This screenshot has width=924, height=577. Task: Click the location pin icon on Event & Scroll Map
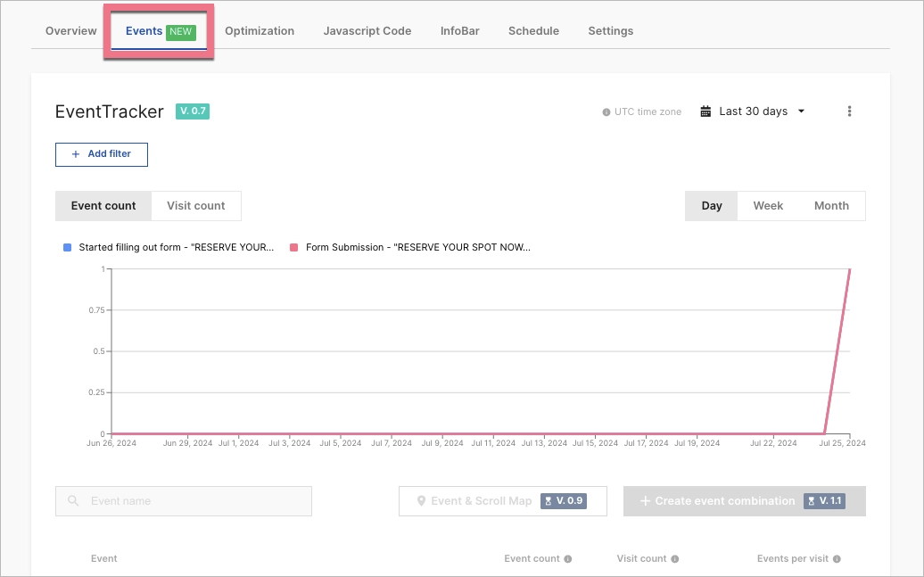click(421, 501)
